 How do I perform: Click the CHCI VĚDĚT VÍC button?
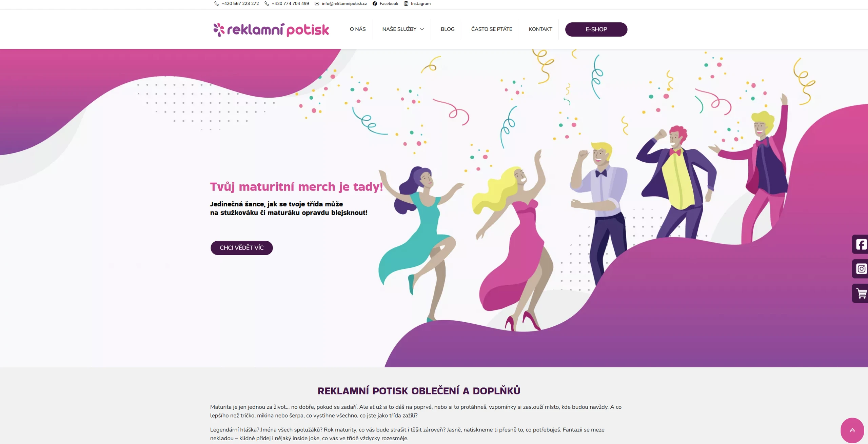[x=241, y=248]
